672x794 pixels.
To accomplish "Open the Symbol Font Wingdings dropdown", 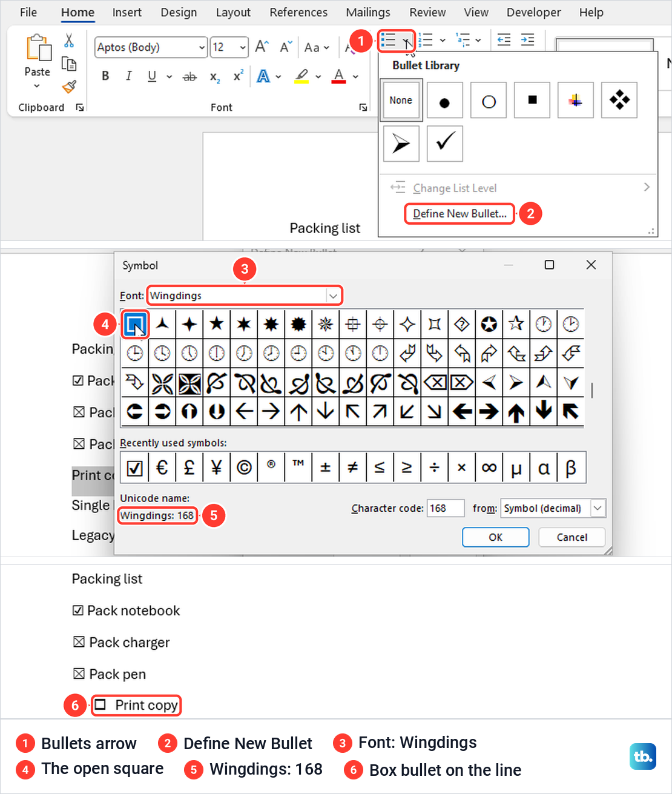I will point(333,296).
